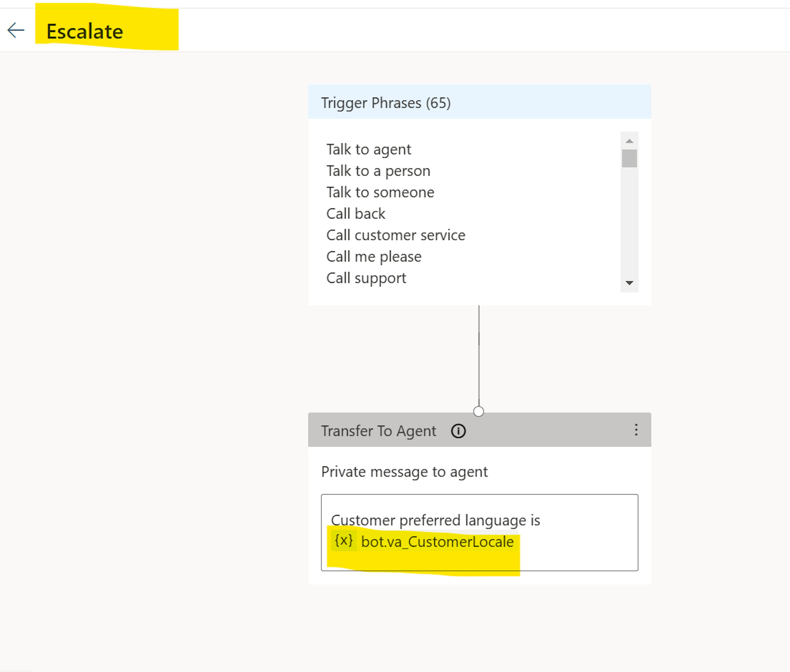790x672 pixels.
Task: Click the node connector circle above Transfer To Agent
Action: (478, 411)
